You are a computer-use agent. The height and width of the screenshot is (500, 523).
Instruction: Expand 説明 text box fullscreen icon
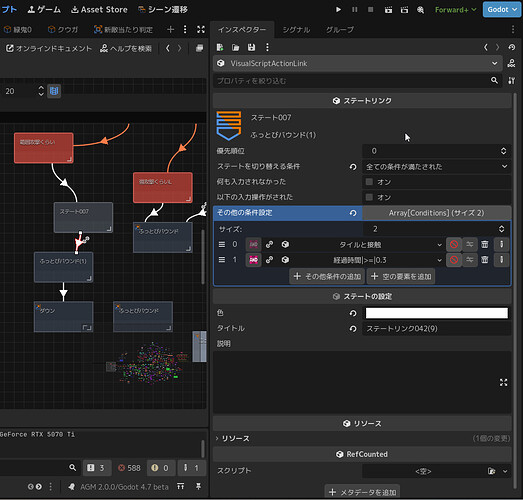coord(503,382)
